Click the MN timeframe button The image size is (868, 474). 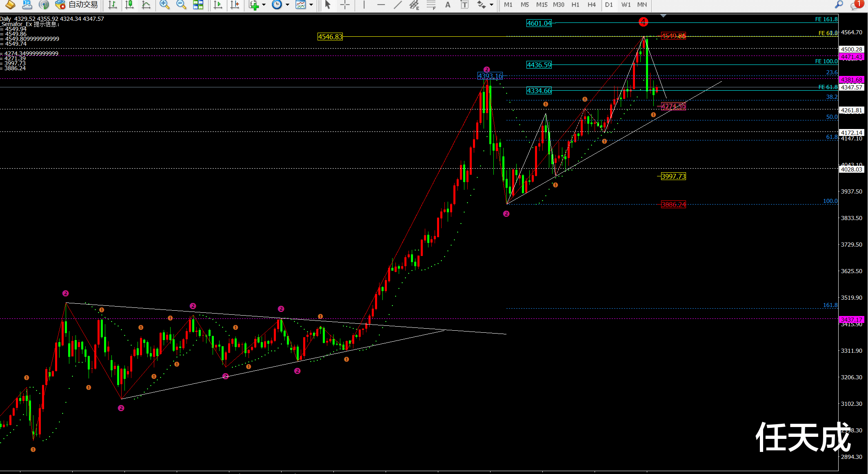[642, 5]
